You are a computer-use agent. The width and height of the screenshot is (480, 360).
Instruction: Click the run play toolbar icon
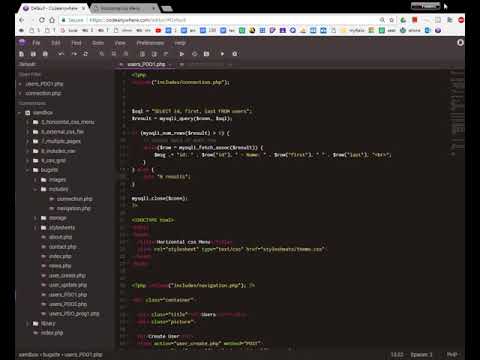click(182, 54)
